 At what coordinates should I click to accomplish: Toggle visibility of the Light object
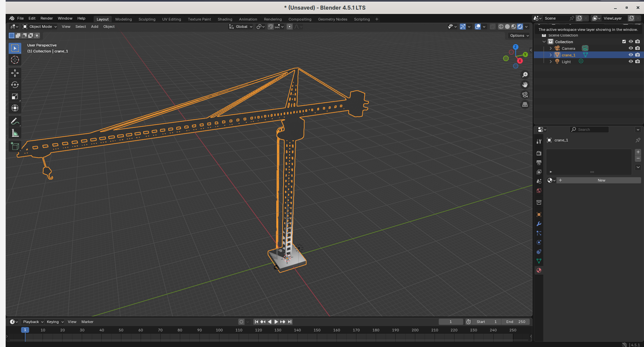point(630,61)
